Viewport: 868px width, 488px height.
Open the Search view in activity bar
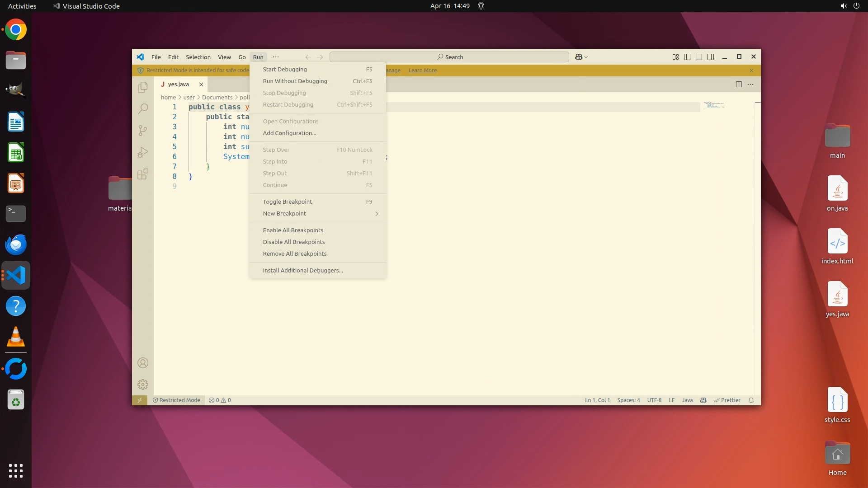pos(143,108)
